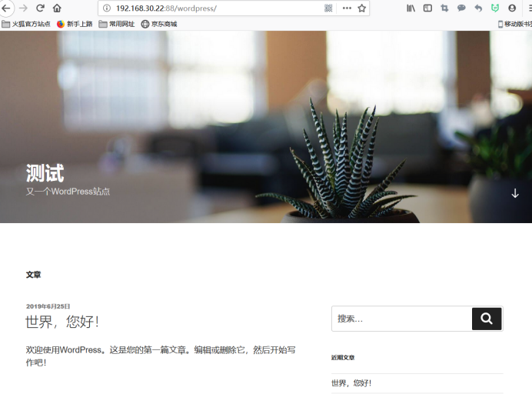This screenshot has width=532, height=404.
Task: Open the chat bubble toolbar icon
Action: point(461,8)
